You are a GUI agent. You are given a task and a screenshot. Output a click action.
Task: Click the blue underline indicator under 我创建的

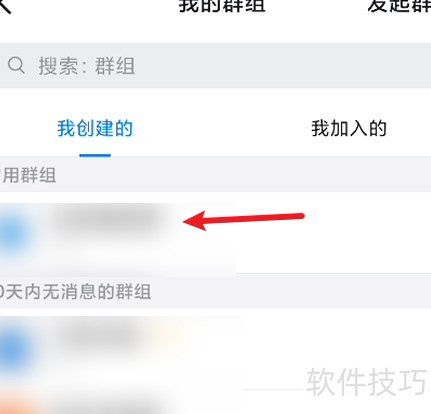pos(95,155)
